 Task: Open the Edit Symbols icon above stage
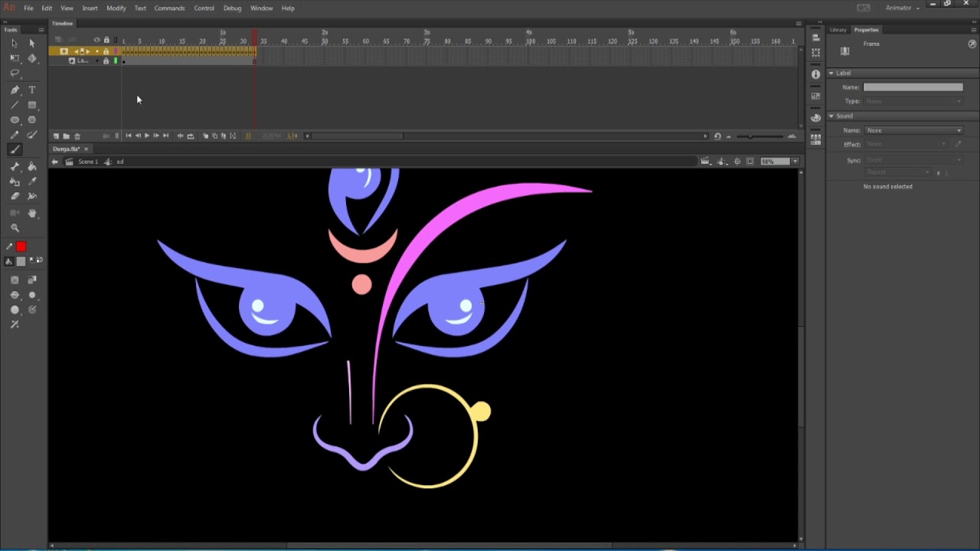coord(721,161)
